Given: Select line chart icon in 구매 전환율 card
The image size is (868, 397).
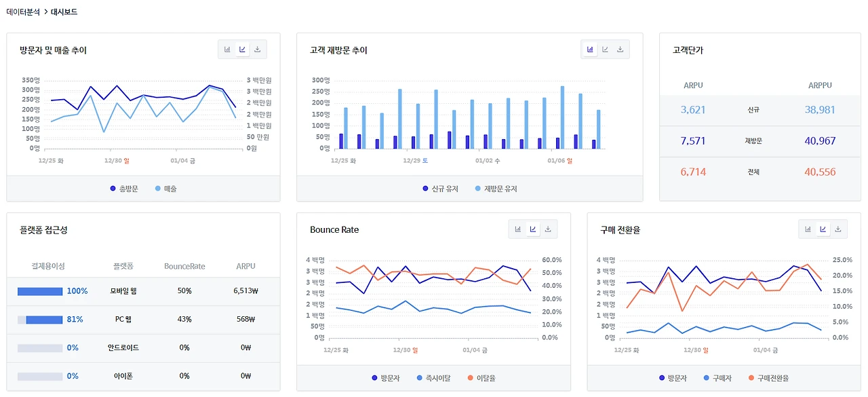Looking at the screenshot, I should 823,229.
